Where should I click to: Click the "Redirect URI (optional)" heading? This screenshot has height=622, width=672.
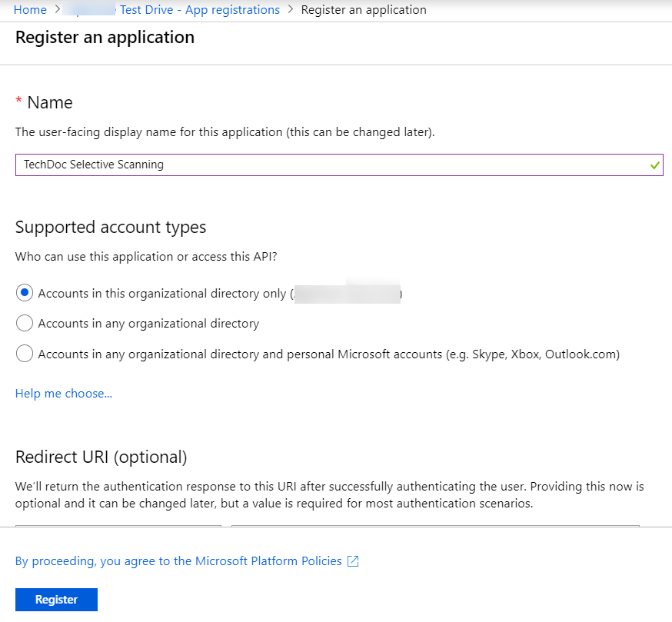coord(100,457)
